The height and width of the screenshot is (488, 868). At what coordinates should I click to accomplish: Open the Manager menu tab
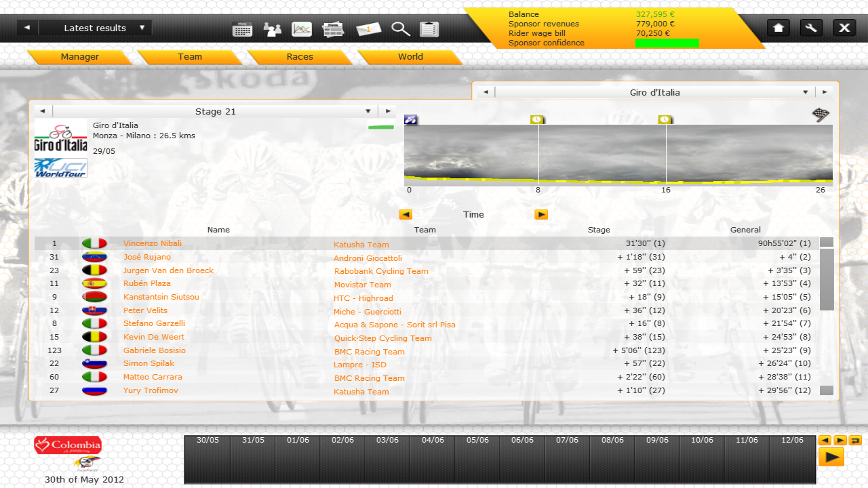pyautogui.click(x=79, y=57)
